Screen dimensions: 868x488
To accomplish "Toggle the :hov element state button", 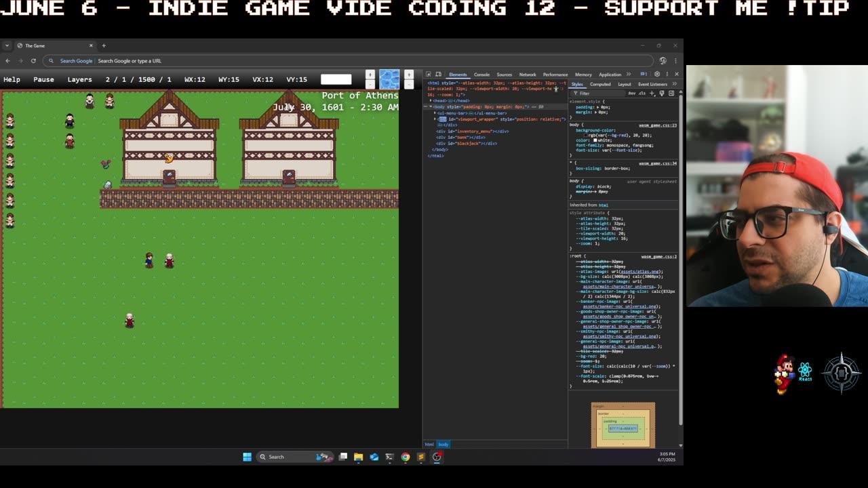I will pos(631,94).
